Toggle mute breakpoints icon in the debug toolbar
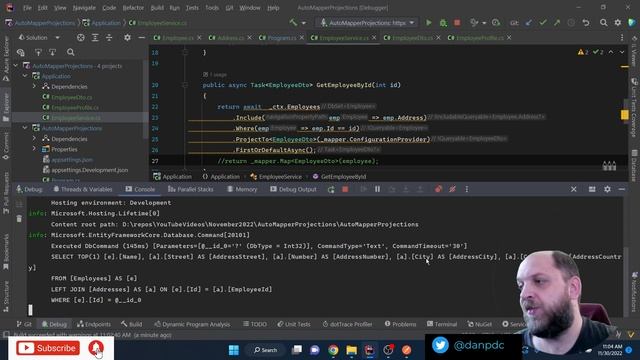Screen dimensions: 640x360 (452, 189)
